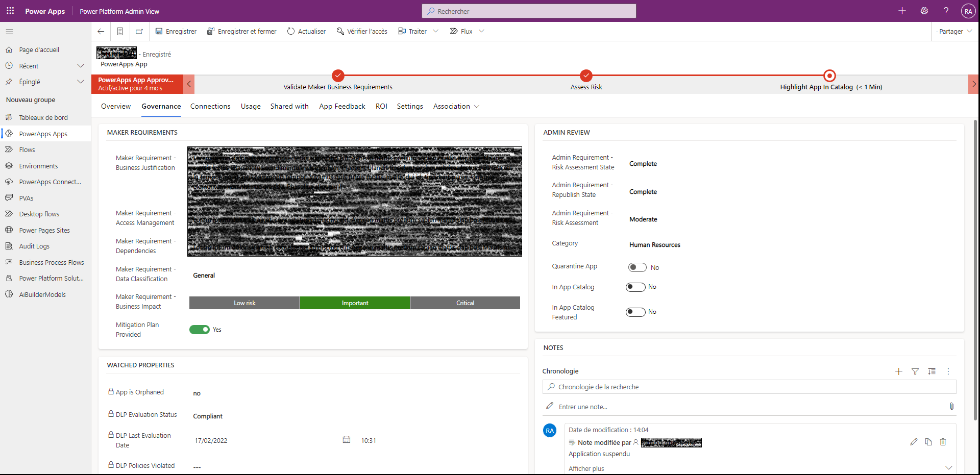
Task: Toggle the In App Catalog switch
Action: point(635,287)
